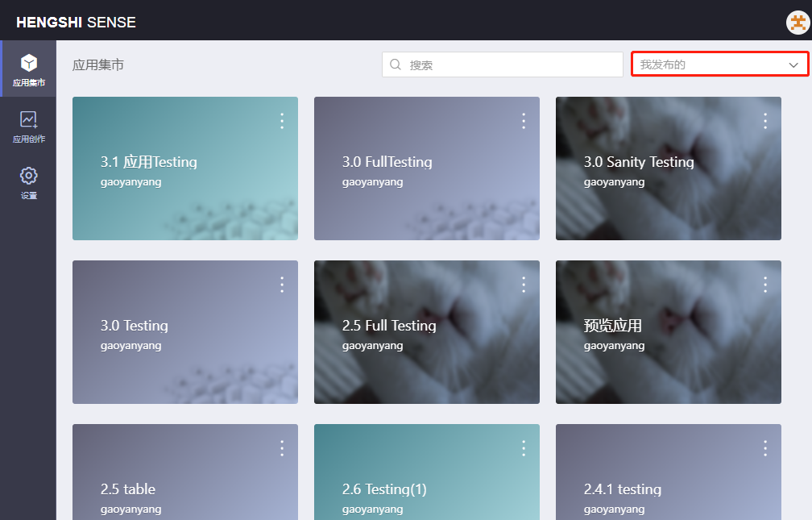Click gaoyanyang under 预览应用
The width and height of the screenshot is (812, 520).
pos(614,346)
